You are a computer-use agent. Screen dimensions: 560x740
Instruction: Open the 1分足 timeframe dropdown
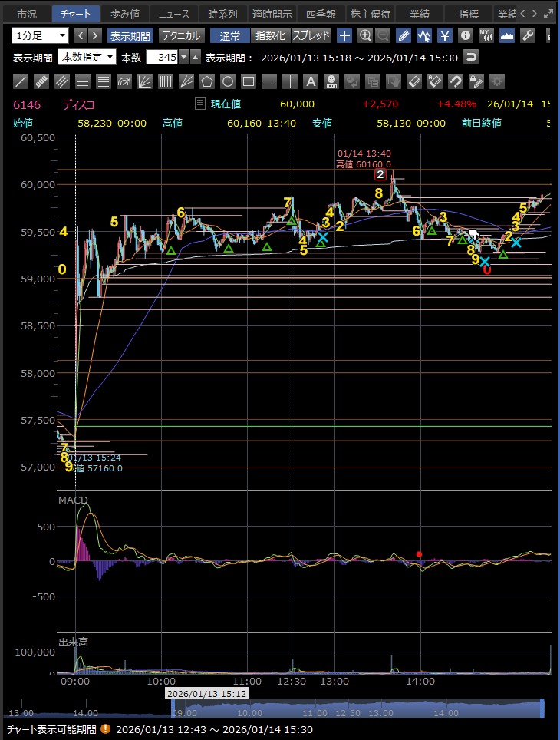pos(40,35)
